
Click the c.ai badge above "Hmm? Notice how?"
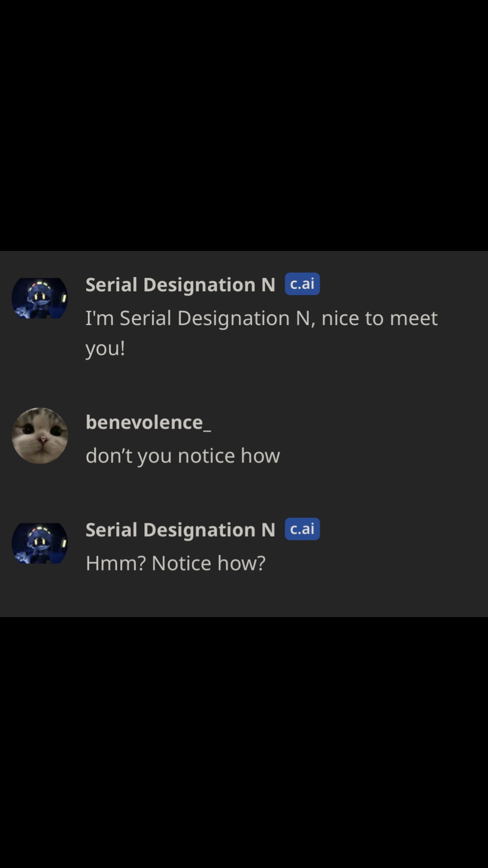302,529
